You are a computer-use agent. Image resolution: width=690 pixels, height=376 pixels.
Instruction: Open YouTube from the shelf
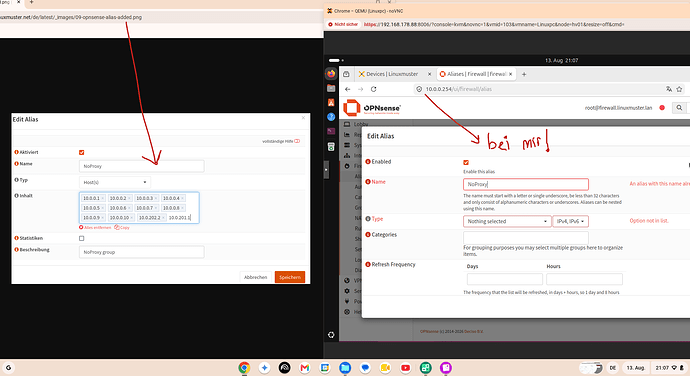pyautogui.click(x=406, y=368)
